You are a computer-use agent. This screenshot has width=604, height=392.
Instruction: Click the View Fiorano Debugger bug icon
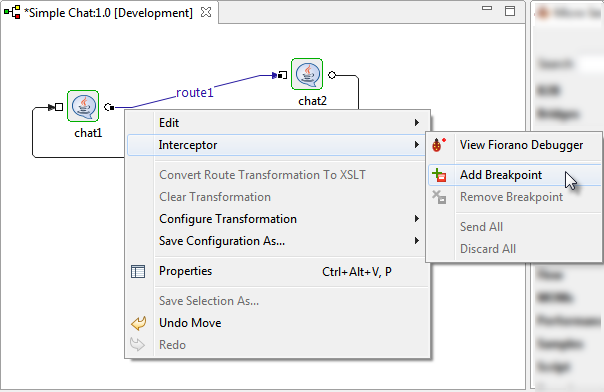click(x=439, y=145)
